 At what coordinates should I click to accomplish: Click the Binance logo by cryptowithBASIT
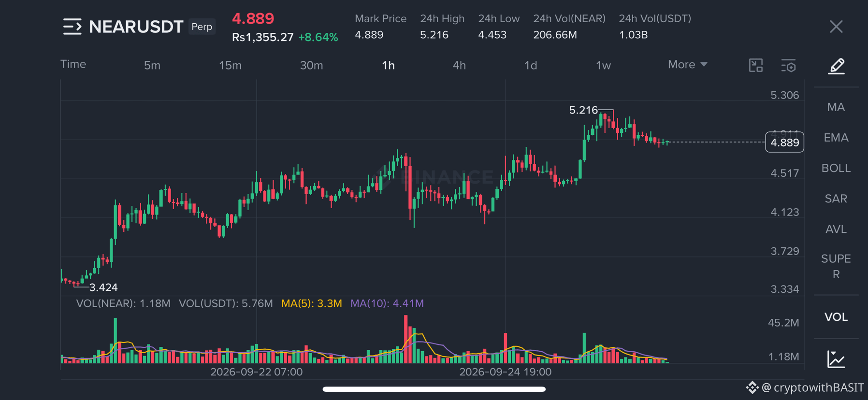752,387
